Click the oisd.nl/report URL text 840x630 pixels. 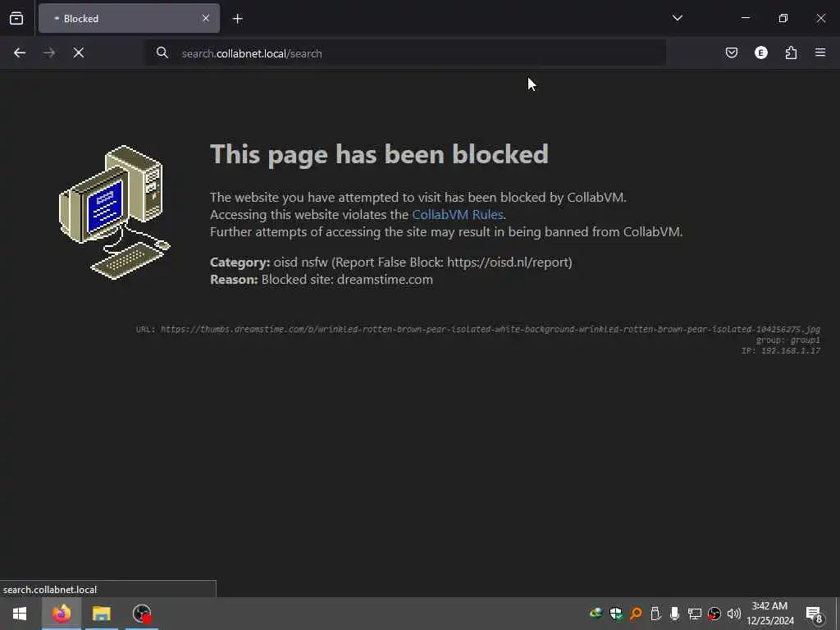pyautogui.click(x=507, y=262)
